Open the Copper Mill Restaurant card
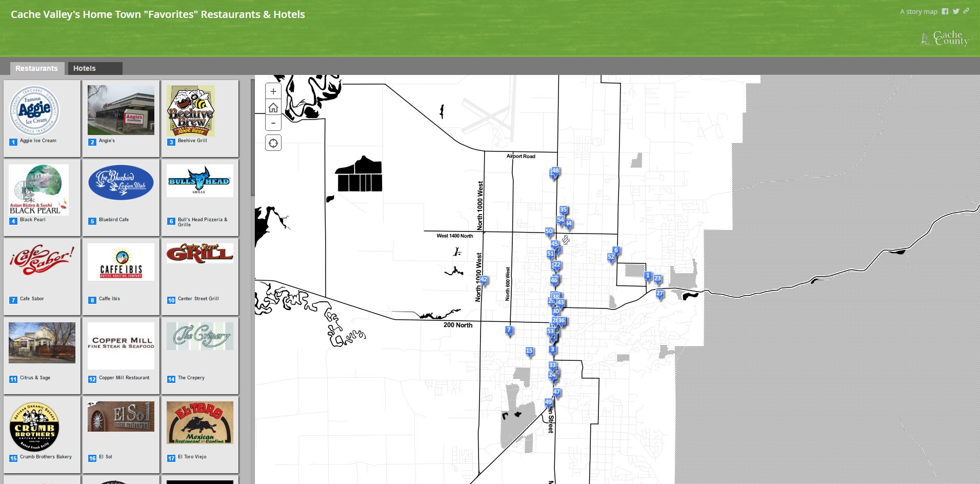The height and width of the screenshot is (484, 980). pos(121,356)
